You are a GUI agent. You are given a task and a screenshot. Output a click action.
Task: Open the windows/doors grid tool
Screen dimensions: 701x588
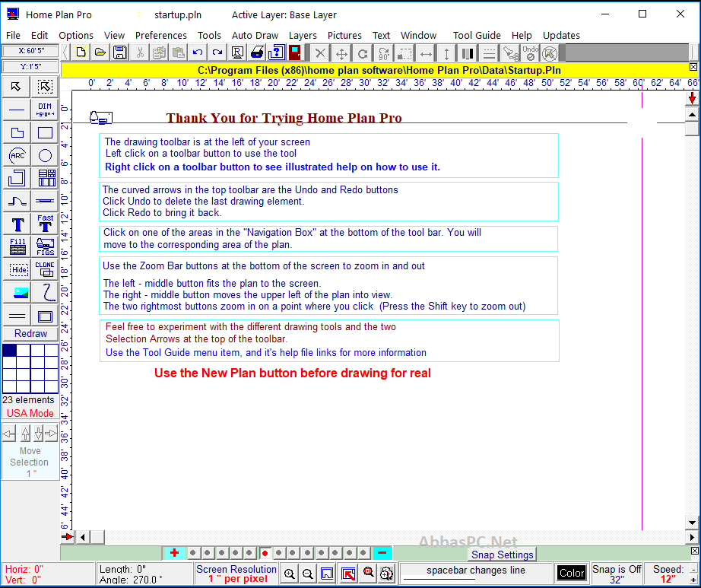click(45, 178)
